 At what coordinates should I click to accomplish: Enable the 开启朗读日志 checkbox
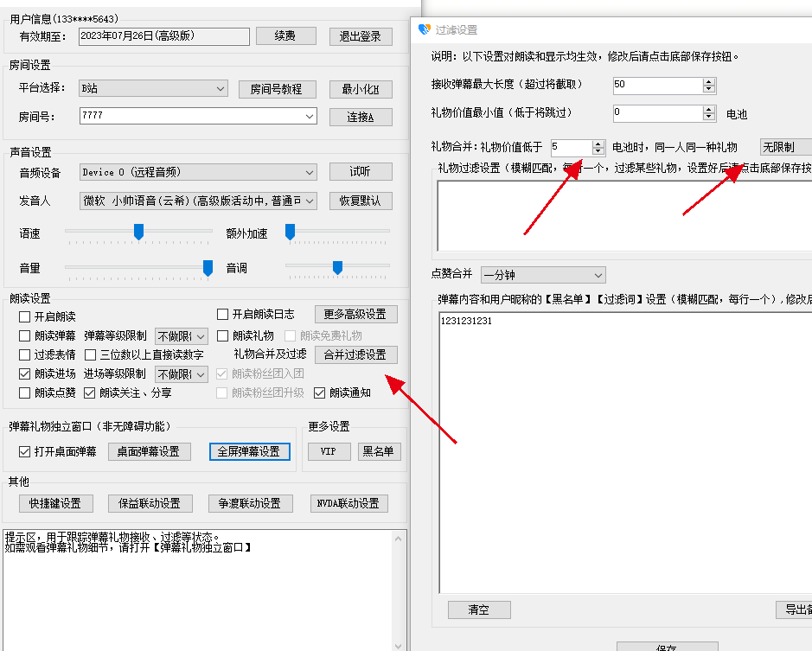pos(223,315)
